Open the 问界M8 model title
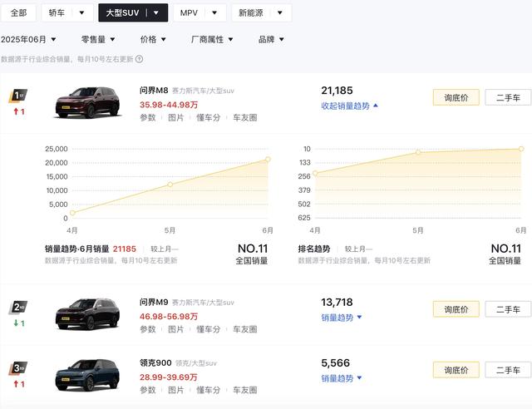Image resolution: width=532 pixels, height=409 pixels. [x=154, y=91]
